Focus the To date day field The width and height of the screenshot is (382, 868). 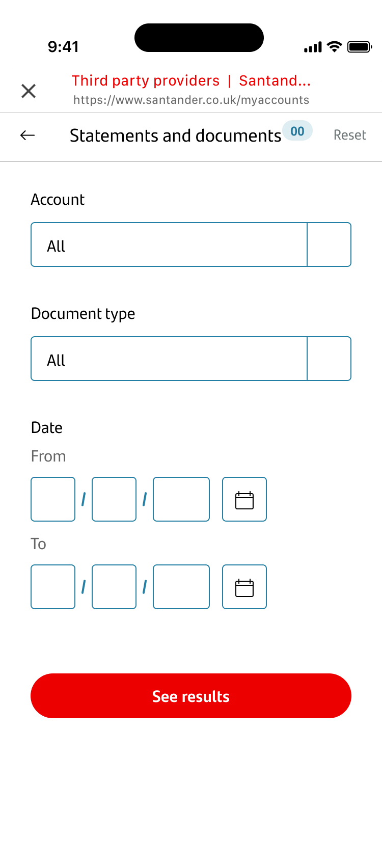point(53,587)
